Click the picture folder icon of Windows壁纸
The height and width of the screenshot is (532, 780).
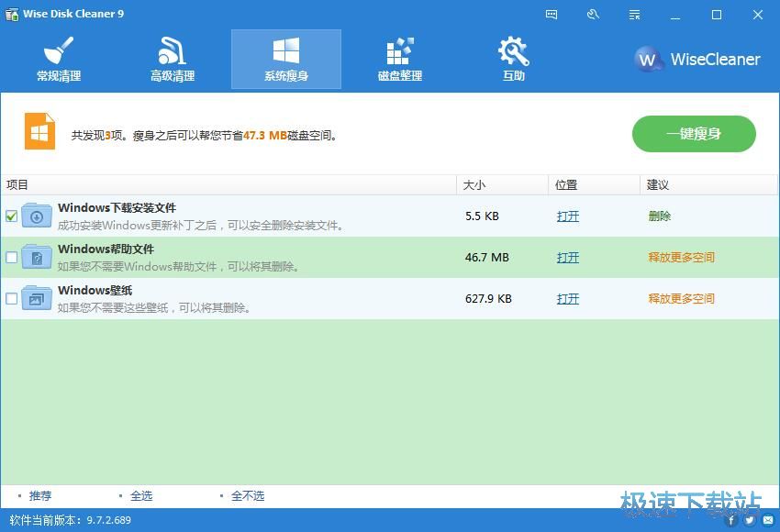(x=37, y=298)
